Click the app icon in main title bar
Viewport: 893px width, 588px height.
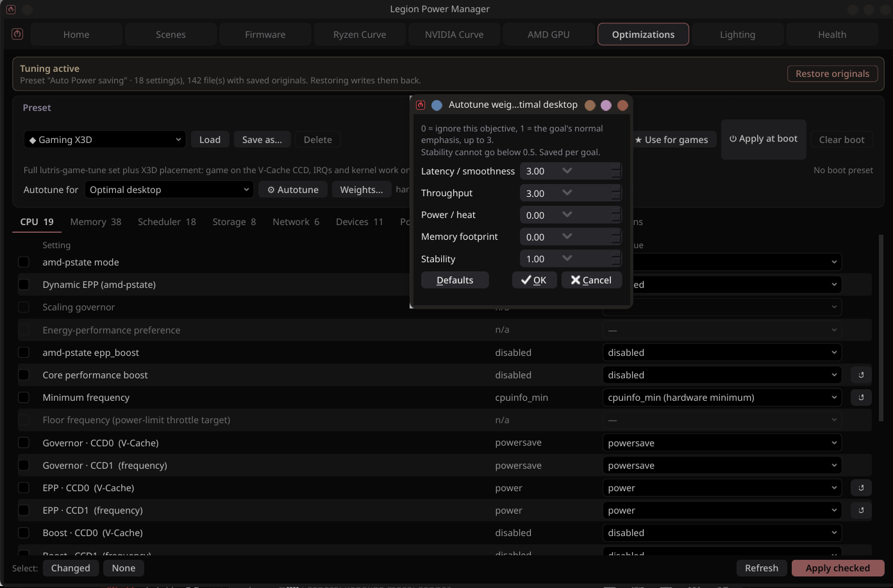pyautogui.click(x=11, y=10)
